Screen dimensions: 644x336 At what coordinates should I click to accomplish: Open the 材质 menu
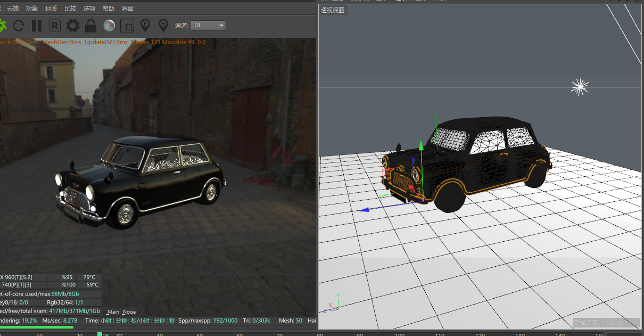(x=51, y=9)
